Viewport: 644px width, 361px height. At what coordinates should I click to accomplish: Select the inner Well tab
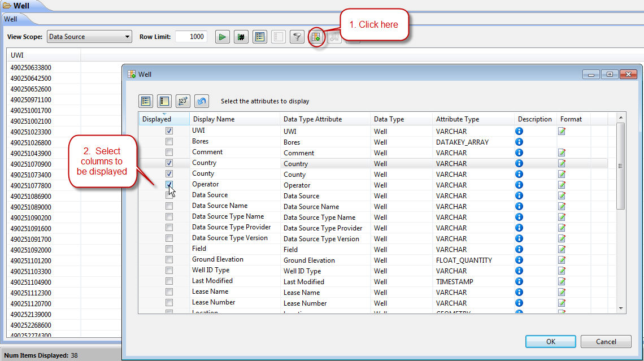(x=11, y=19)
